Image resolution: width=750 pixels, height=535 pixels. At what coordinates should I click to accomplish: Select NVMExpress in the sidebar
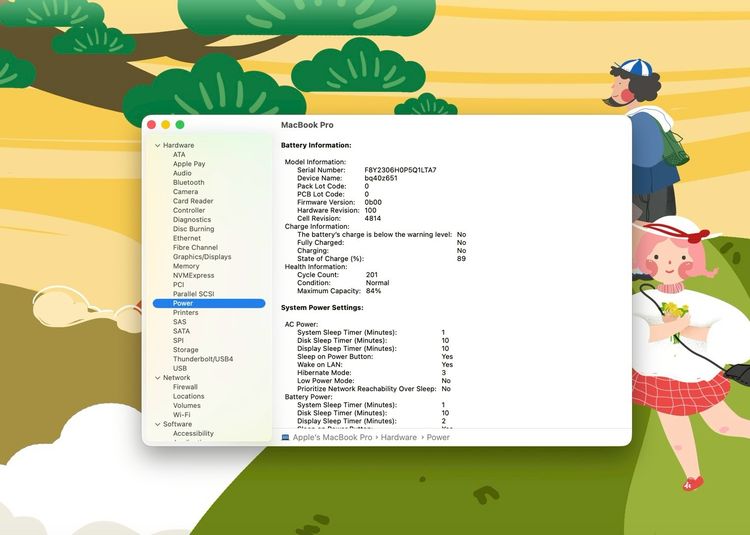[x=193, y=275]
